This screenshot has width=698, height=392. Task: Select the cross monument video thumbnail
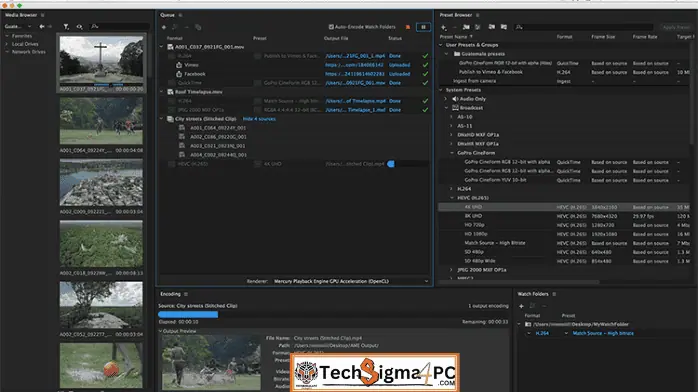[x=101, y=60]
